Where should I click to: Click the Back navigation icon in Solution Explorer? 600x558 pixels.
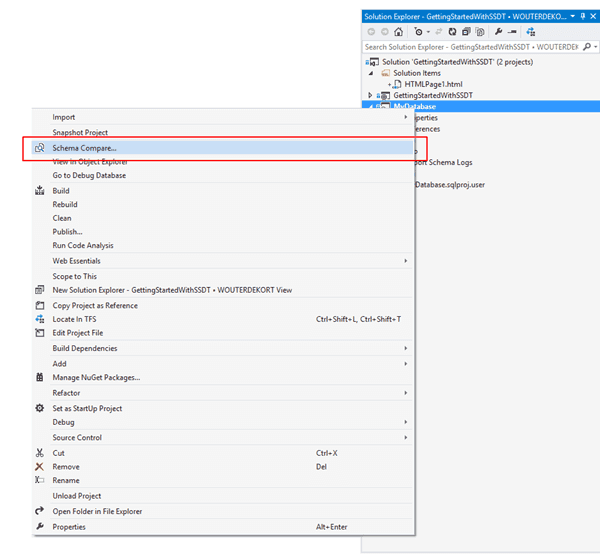coord(371,32)
